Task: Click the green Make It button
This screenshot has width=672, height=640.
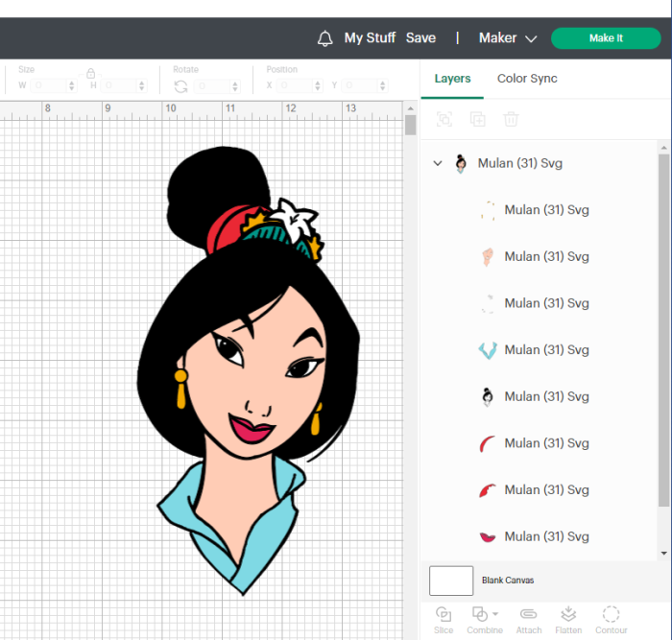Action: click(x=606, y=38)
